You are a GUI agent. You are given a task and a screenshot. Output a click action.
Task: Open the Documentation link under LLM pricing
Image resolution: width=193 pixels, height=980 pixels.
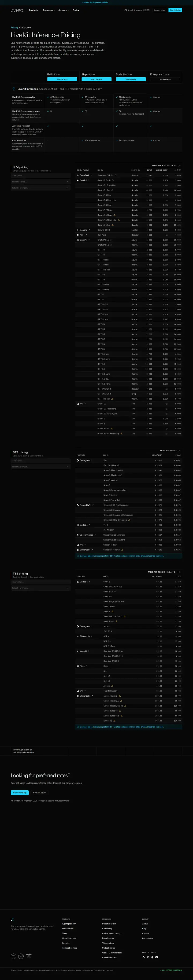[x=44, y=171]
